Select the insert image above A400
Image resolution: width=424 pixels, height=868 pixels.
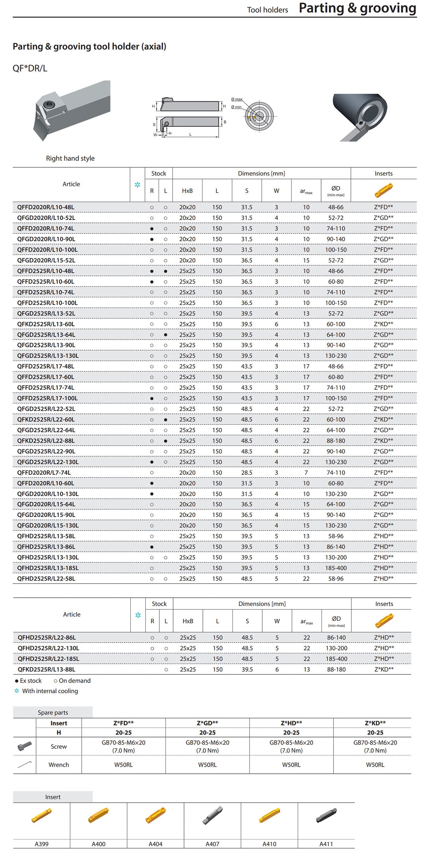[99, 816]
